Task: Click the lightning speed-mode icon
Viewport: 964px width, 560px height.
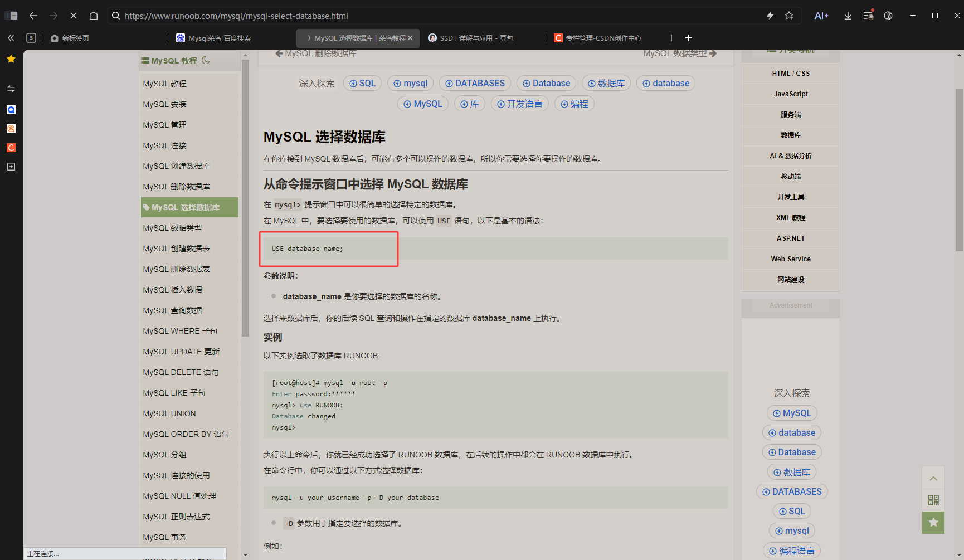Action: [770, 16]
